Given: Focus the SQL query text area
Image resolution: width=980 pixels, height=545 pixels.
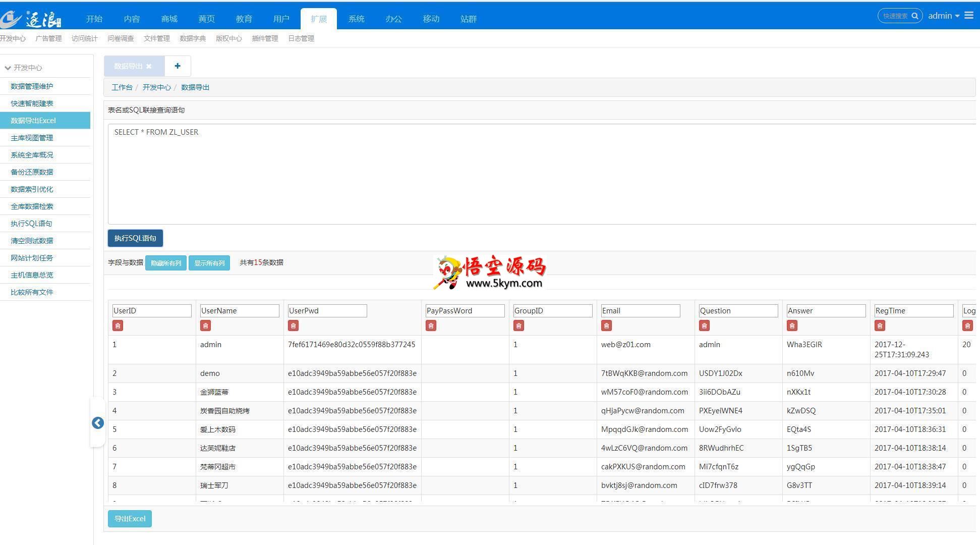Looking at the screenshot, I should (542, 174).
